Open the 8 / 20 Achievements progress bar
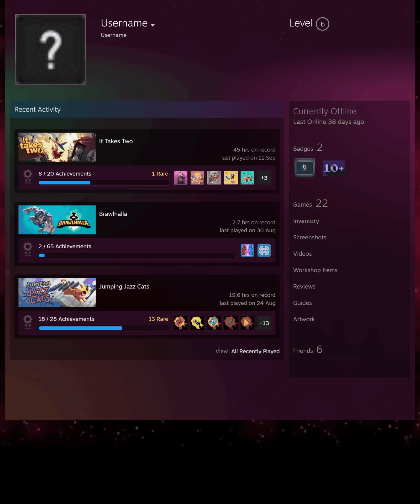 (103, 183)
